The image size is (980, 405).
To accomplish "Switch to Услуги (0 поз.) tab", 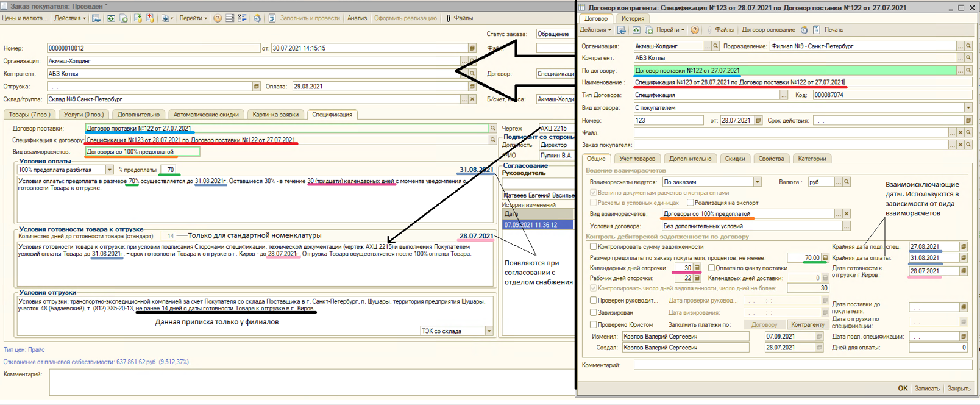I will click(84, 115).
